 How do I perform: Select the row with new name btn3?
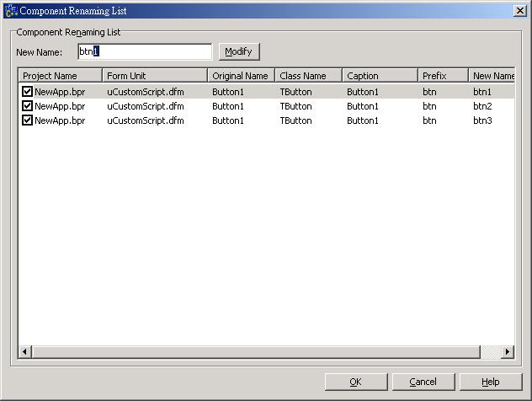pos(253,120)
